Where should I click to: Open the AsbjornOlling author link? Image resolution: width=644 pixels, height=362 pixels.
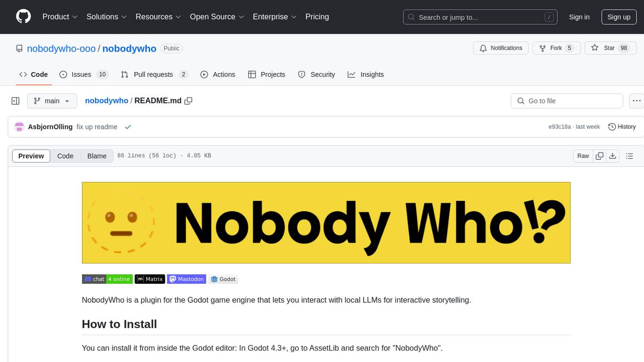(x=50, y=127)
